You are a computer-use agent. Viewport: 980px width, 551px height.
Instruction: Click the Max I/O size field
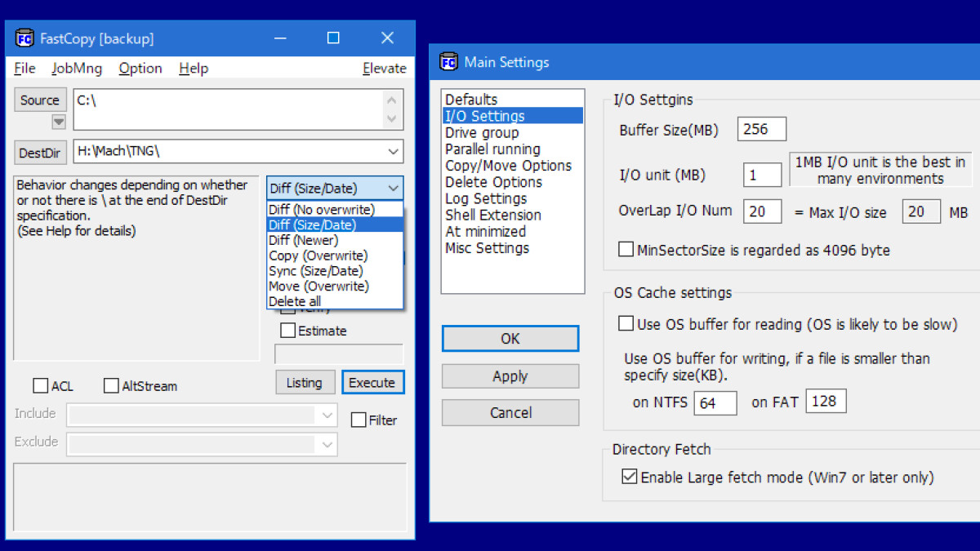921,211
